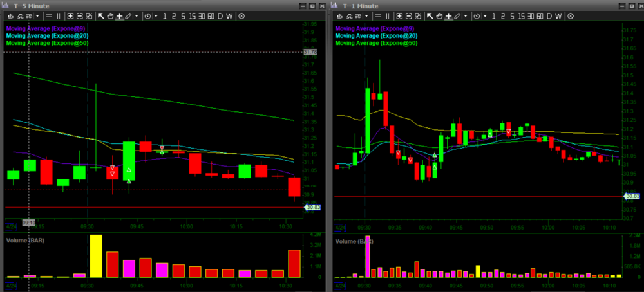Click the T--5 Minute window title

click(32, 6)
